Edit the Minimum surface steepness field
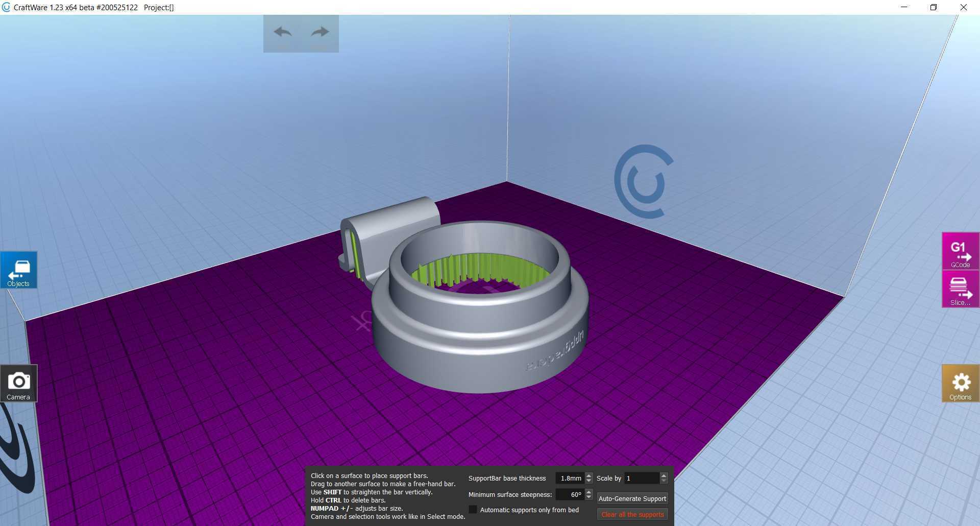 point(570,494)
